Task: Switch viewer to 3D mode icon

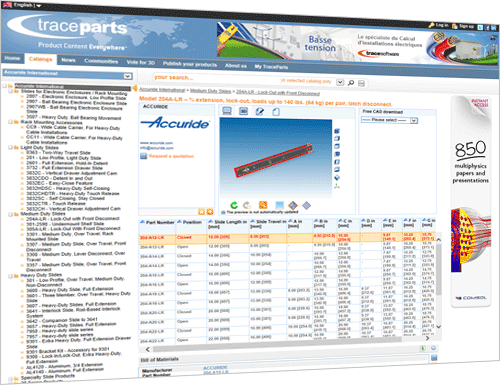Action: pos(243,111)
